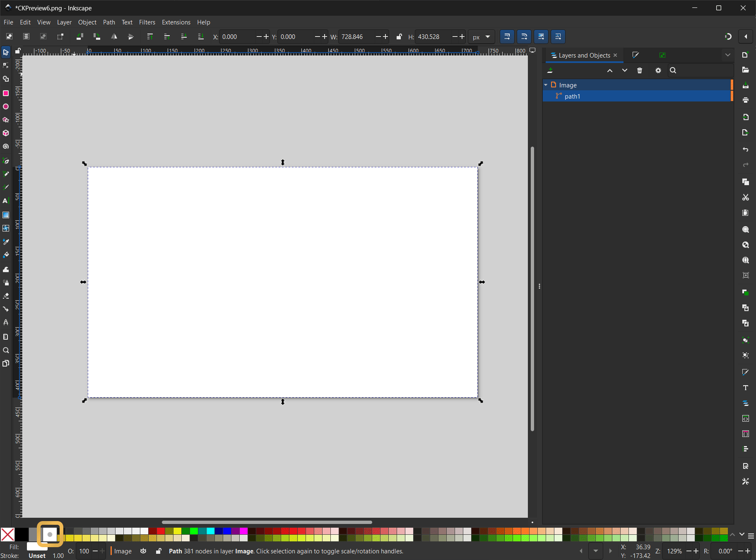Viewport: 756px width, 560px height.
Task: Select the 3D box tool
Action: click(6, 133)
